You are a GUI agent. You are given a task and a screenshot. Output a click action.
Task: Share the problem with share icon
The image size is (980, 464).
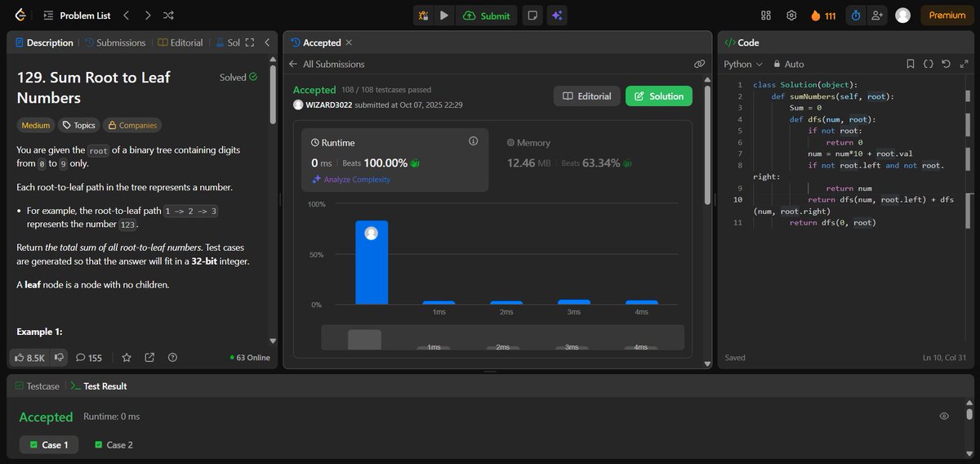coord(149,357)
